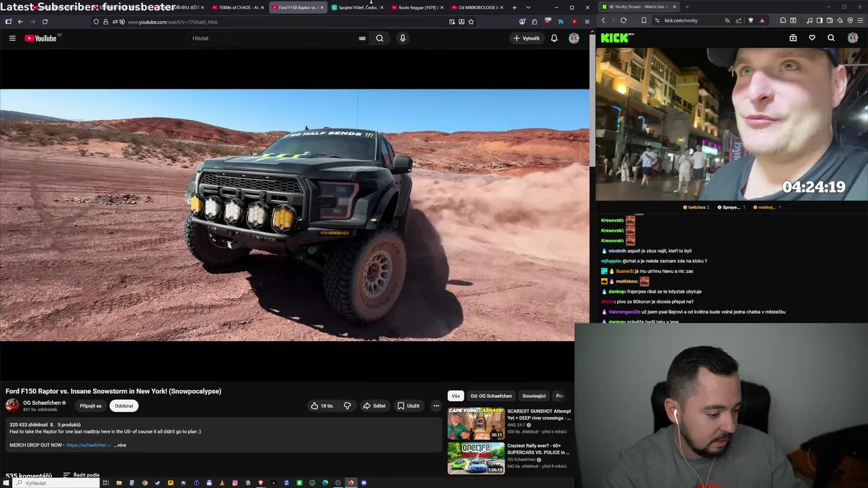
Task: Open the Chrome icon on the taskbar
Action: coord(144,483)
